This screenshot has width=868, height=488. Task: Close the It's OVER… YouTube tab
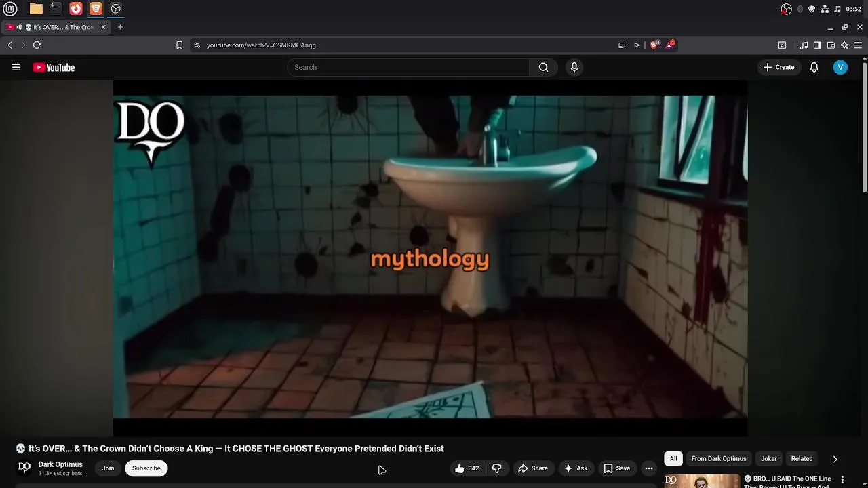click(x=104, y=27)
